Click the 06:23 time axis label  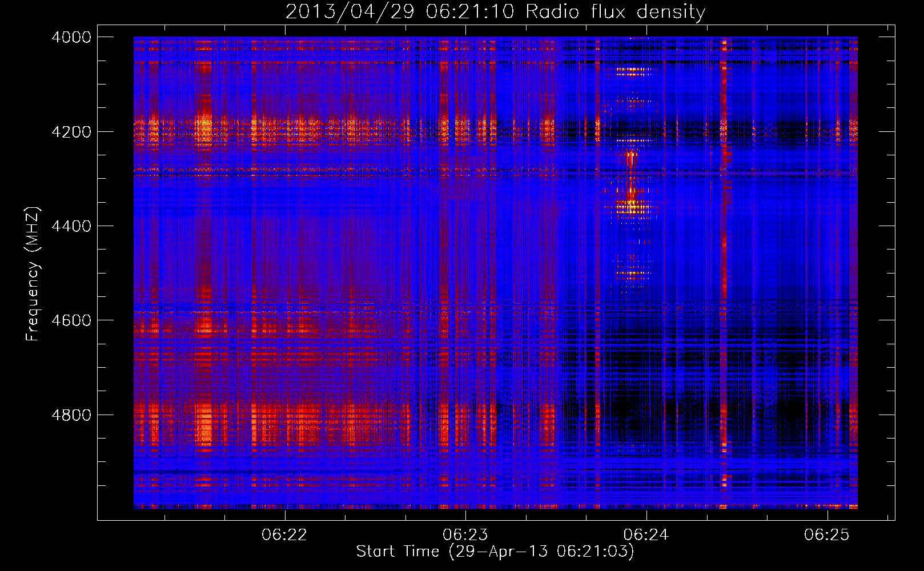[465, 535]
